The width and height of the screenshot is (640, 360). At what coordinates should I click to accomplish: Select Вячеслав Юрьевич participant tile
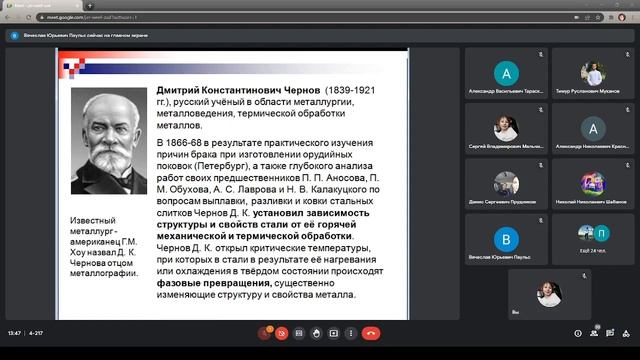(x=506, y=239)
